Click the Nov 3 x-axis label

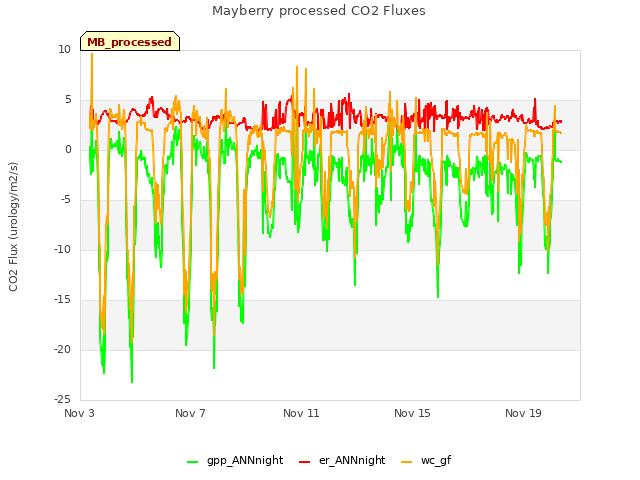coord(79,413)
